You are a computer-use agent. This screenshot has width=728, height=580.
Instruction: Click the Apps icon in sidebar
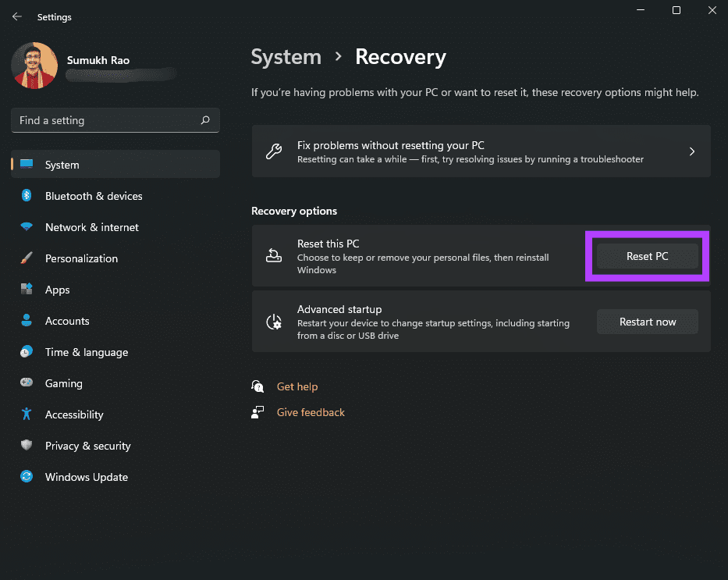[x=27, y=289]
